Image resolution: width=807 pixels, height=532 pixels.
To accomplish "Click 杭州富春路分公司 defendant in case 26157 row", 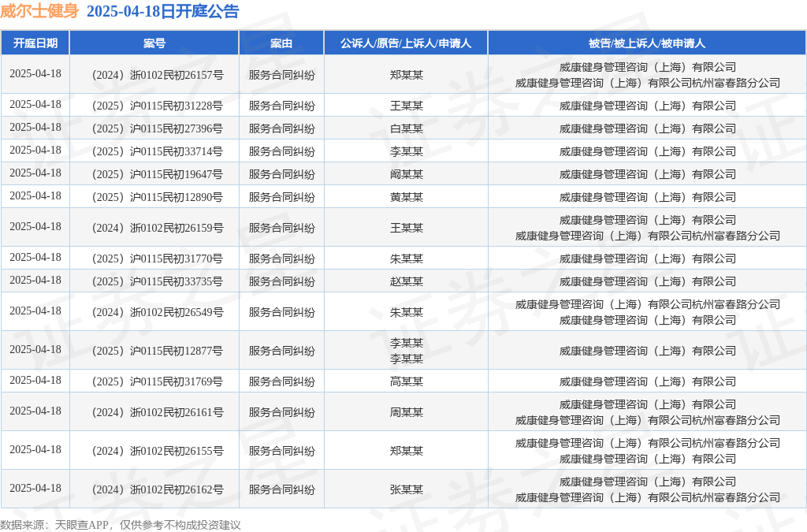I will [x=648, y=84].
